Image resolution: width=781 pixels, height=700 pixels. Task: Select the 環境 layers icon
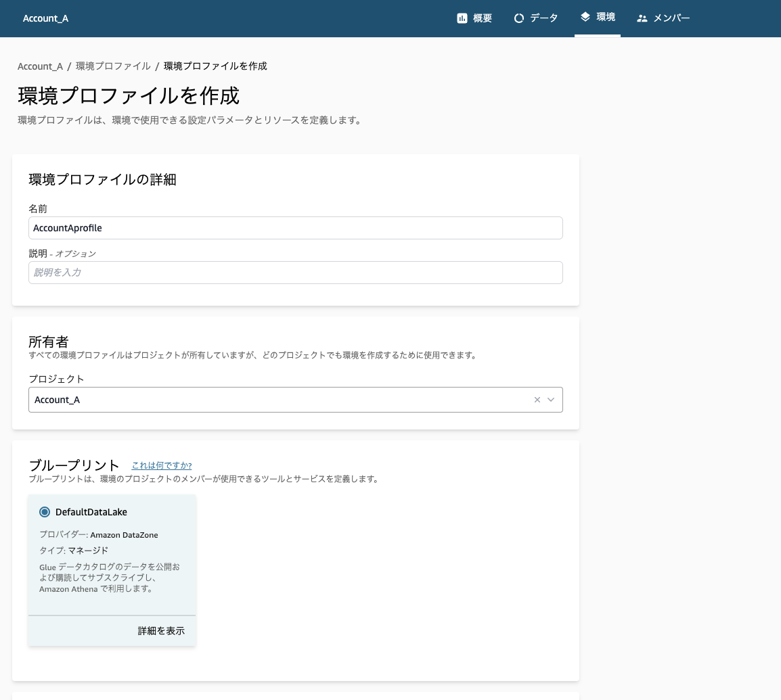[583, 17]
